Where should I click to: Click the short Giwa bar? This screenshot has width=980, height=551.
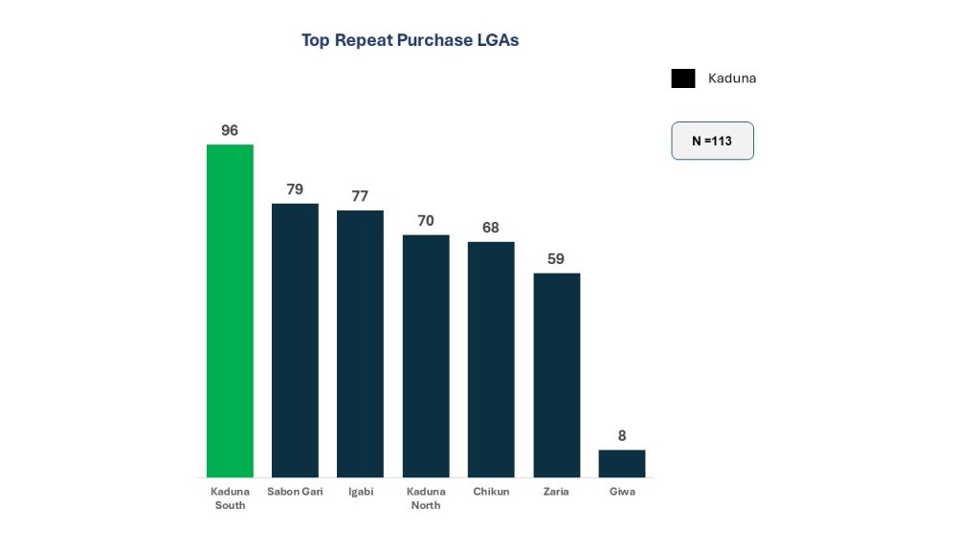pyautogui.click(x=622, y=463)
